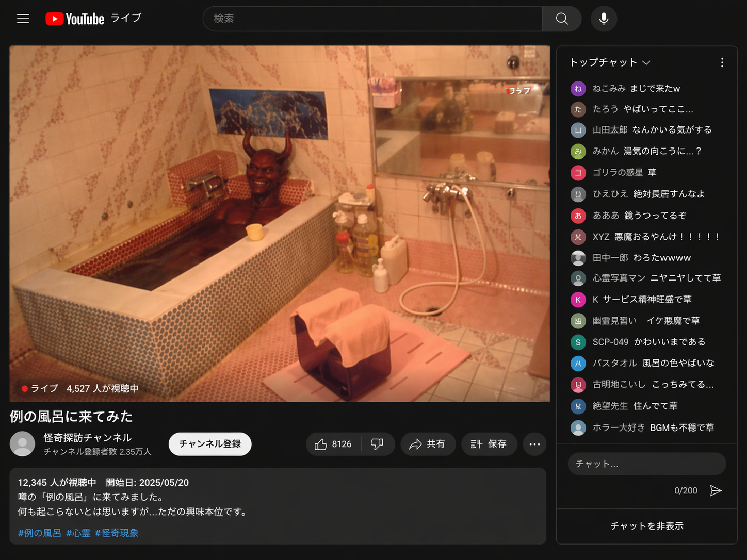Click the 検索 search field
747x560 pixels.
372,19
